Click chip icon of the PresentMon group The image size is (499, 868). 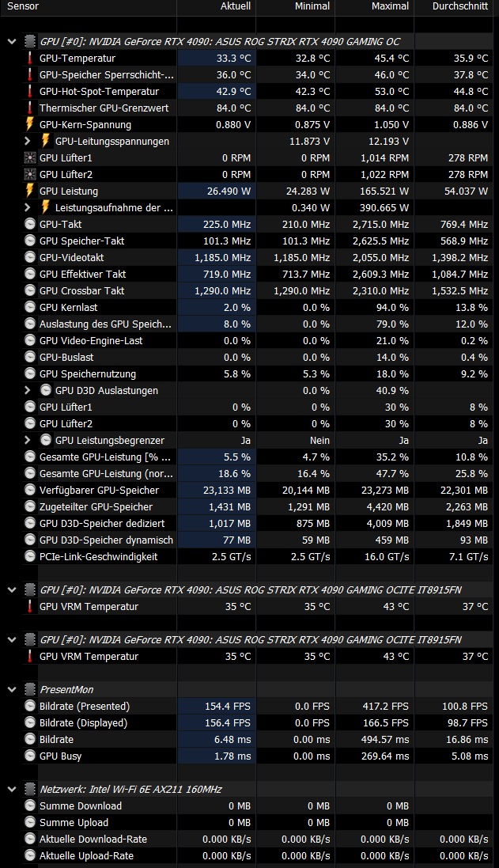coord(30,689)
